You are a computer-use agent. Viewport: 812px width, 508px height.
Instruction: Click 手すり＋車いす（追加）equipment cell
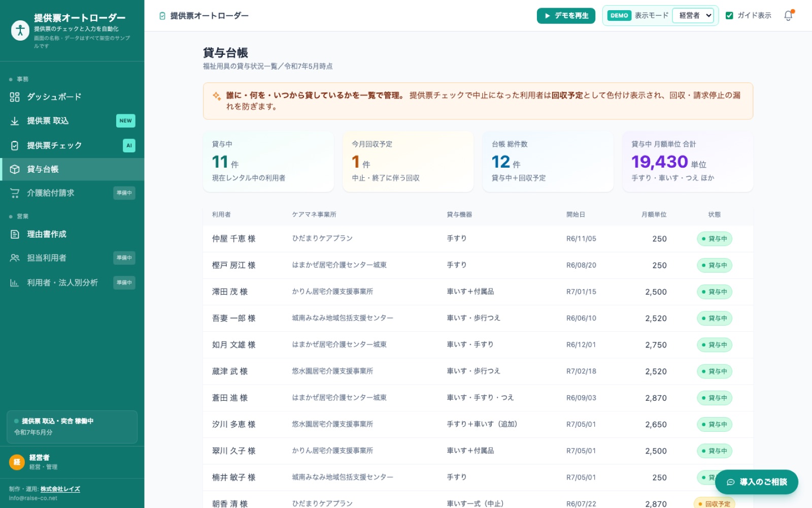point(482,424)
